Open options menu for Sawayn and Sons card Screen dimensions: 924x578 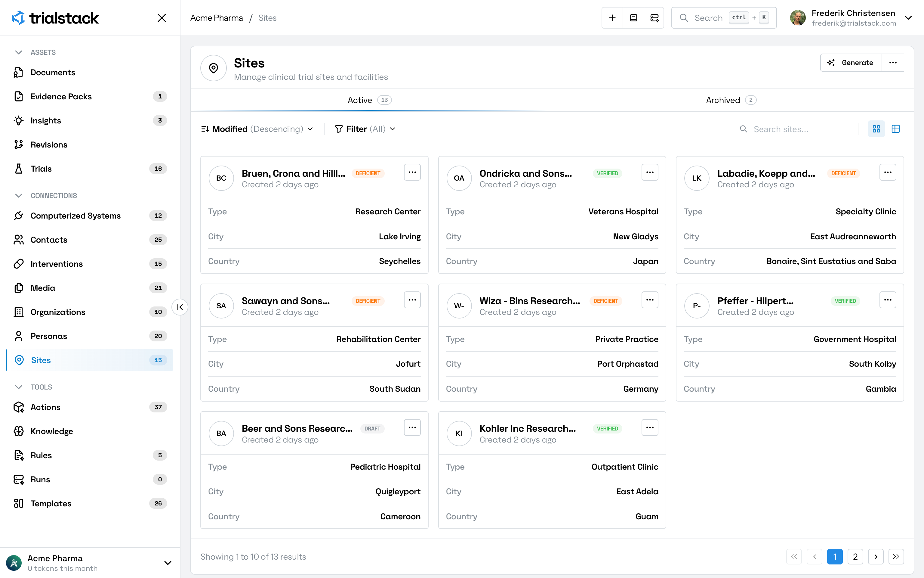pos(412,300)
